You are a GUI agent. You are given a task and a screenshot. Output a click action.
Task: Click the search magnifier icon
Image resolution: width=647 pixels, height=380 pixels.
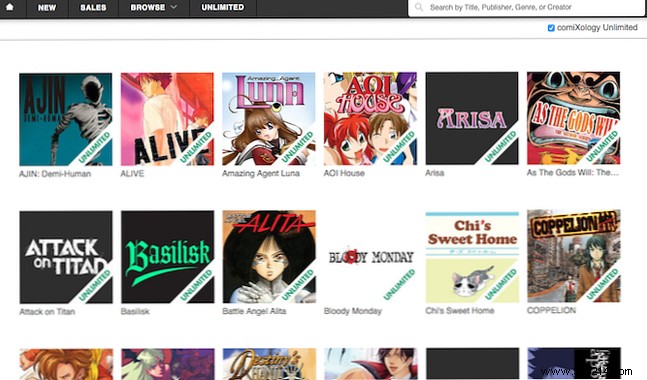click(418, 7)
